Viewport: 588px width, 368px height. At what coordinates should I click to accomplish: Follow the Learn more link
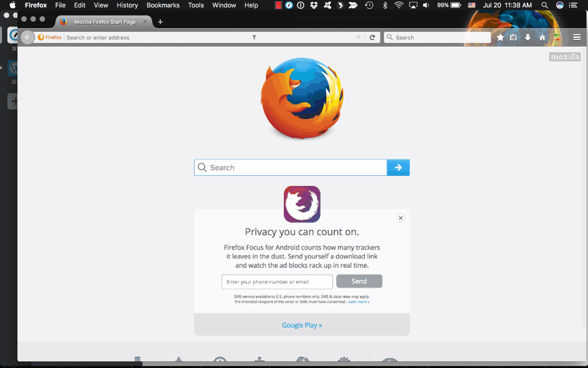click(x=358, y=301)
